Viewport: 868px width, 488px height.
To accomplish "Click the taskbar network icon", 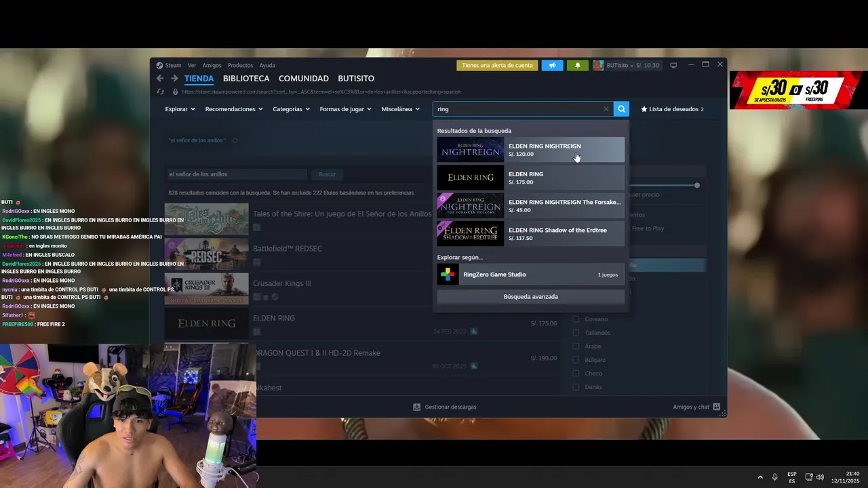I will 809,477.
